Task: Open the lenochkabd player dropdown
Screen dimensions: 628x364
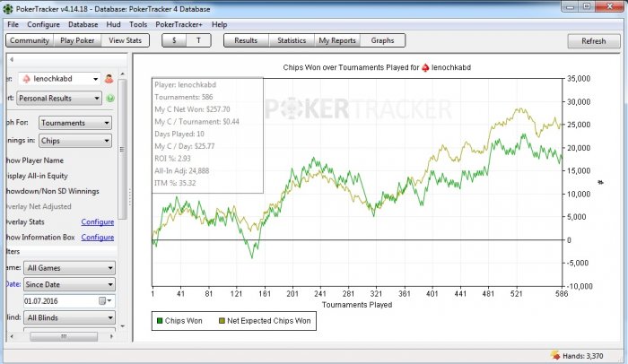Action: pyautogui.click(x=58, y=79)
